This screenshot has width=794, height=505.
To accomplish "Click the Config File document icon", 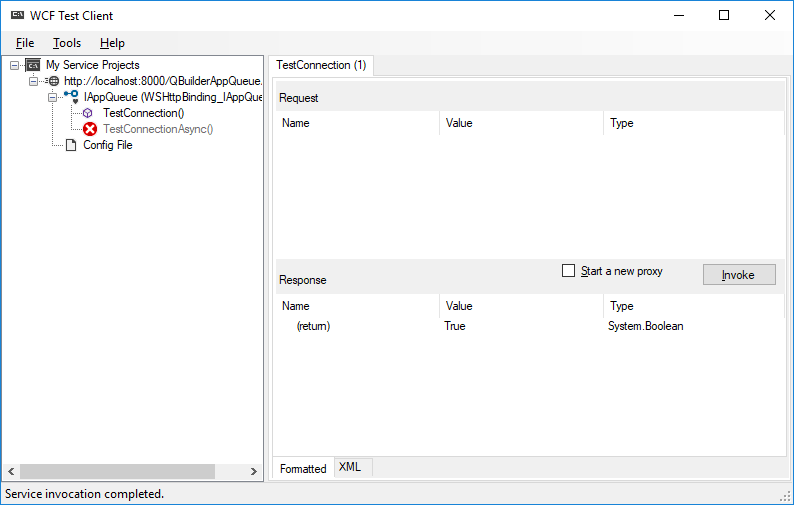I will (x=71, y=145).
